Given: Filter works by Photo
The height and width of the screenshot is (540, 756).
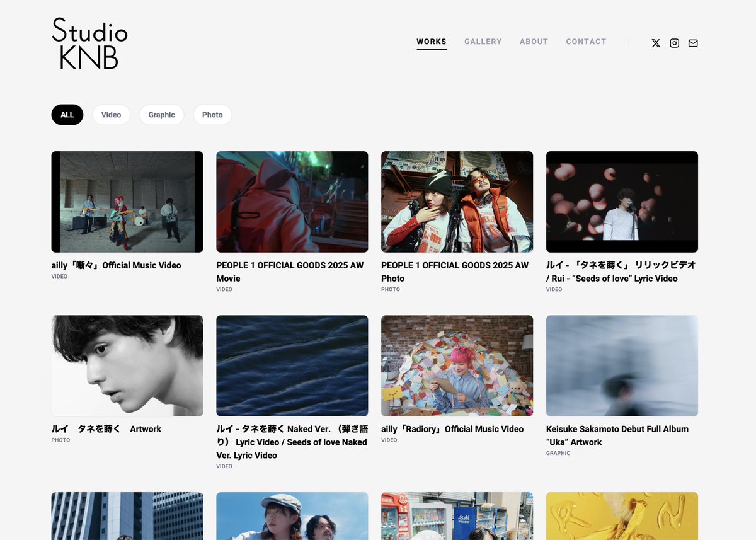Looking at the screenshot, I should pyautogui.click(x=212, y=115).
